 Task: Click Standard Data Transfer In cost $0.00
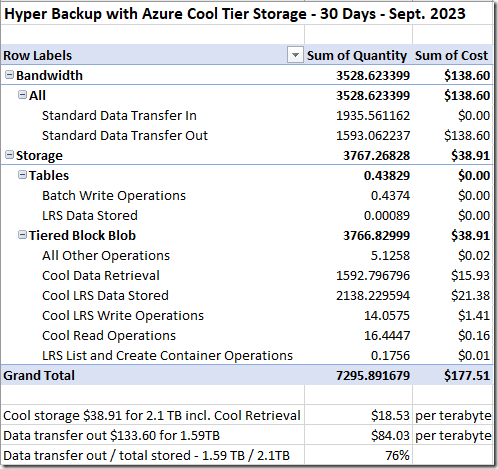point(474,116)
